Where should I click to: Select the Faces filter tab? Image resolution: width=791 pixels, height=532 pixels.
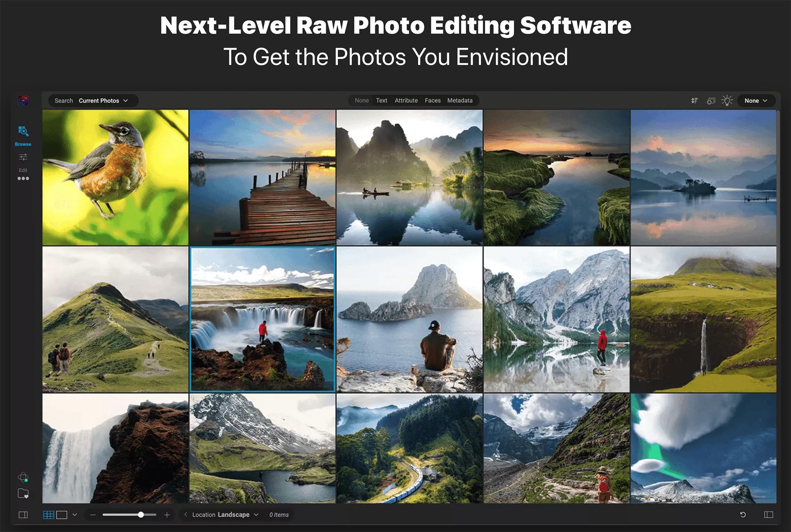433,100
